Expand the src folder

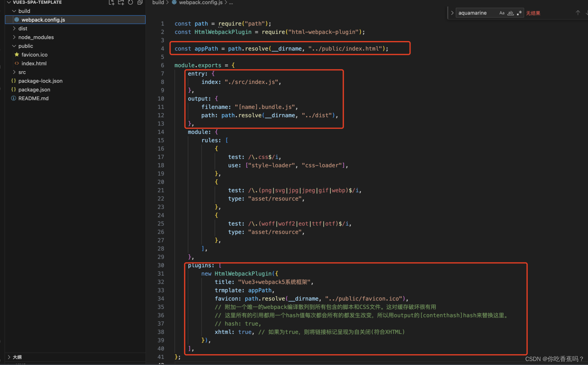tap(14, 72)
